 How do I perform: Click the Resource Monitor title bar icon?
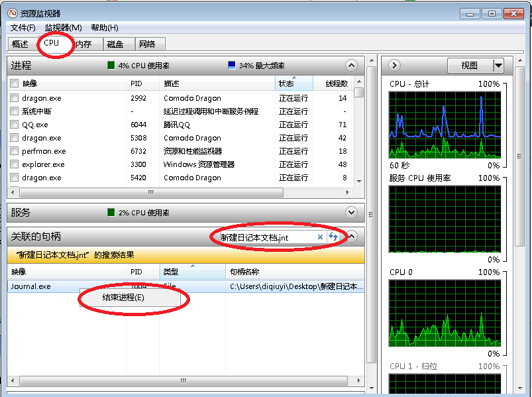click(12, 13)
